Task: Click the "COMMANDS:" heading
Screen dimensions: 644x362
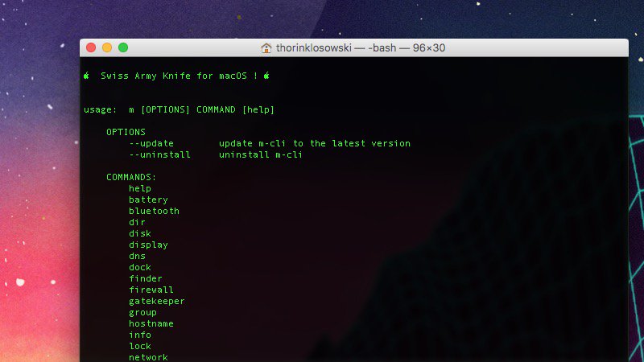Action: pyautogui.click(x=131, y=177)
